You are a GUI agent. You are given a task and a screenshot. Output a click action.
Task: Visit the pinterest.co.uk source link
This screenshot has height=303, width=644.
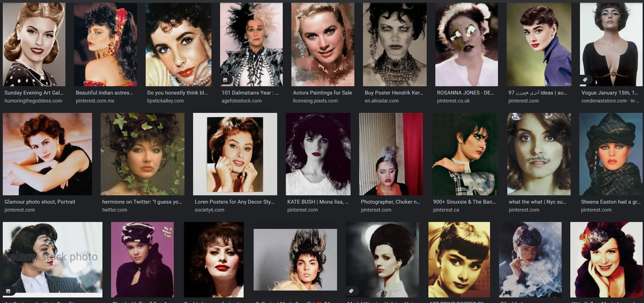(x=453, y=101)
